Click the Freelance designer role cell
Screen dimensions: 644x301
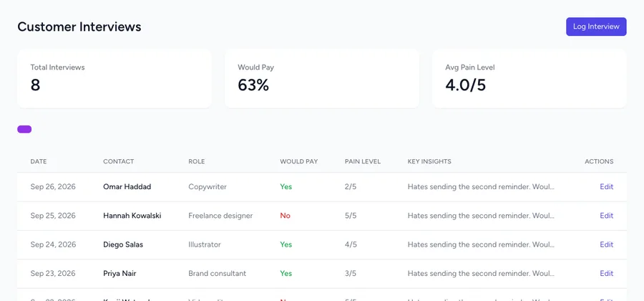click(x=220, y=216)
